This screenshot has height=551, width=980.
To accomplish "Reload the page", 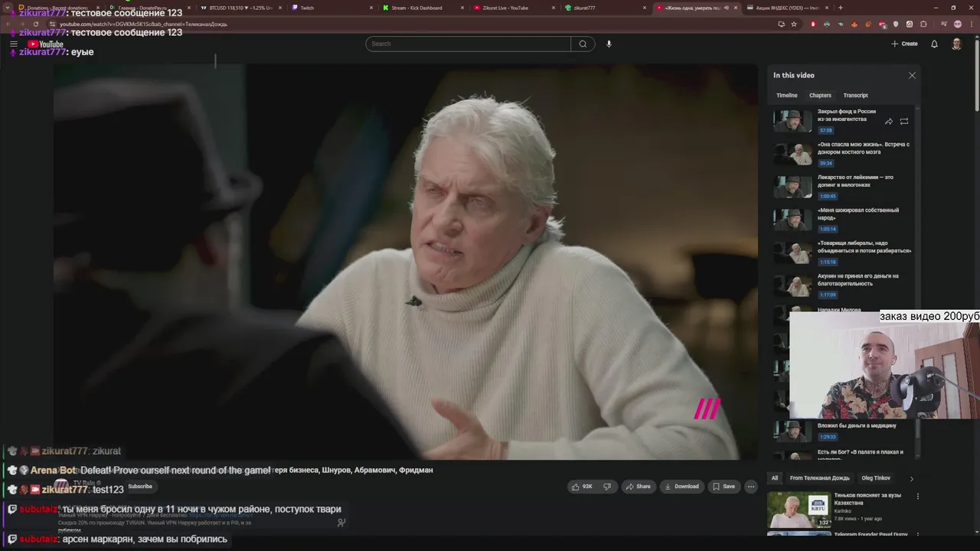I will 36,24.
